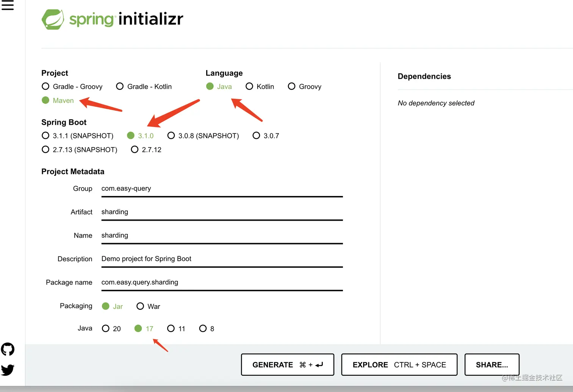Select Gradle - Groovy project type

click(x=72, y=86)
